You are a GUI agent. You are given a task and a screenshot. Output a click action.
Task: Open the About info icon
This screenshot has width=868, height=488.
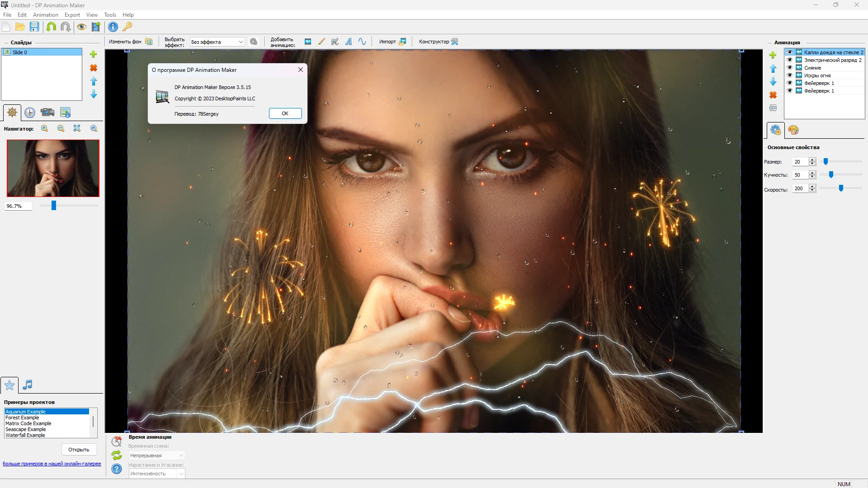click(x=113, y=27)
